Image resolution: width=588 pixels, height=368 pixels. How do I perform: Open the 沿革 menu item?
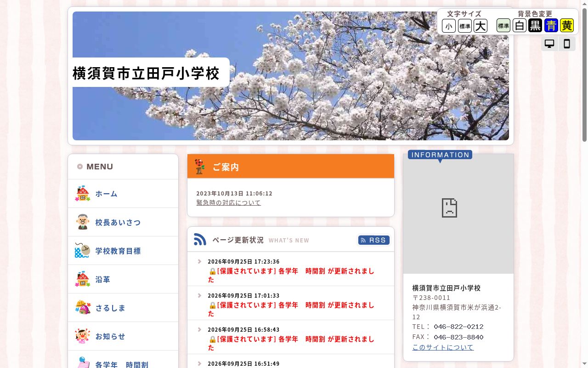123,279
